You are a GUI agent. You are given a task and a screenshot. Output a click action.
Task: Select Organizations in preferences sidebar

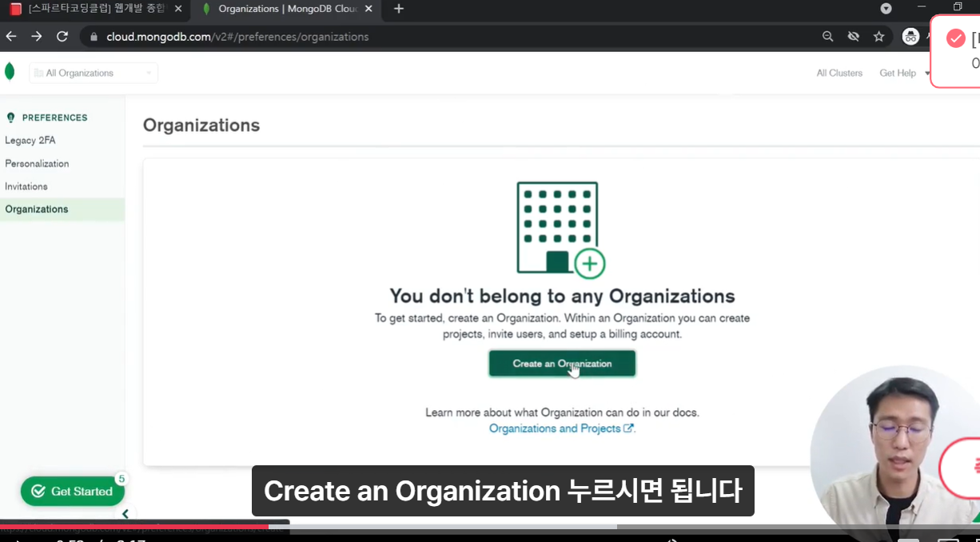tap(62, 209)
